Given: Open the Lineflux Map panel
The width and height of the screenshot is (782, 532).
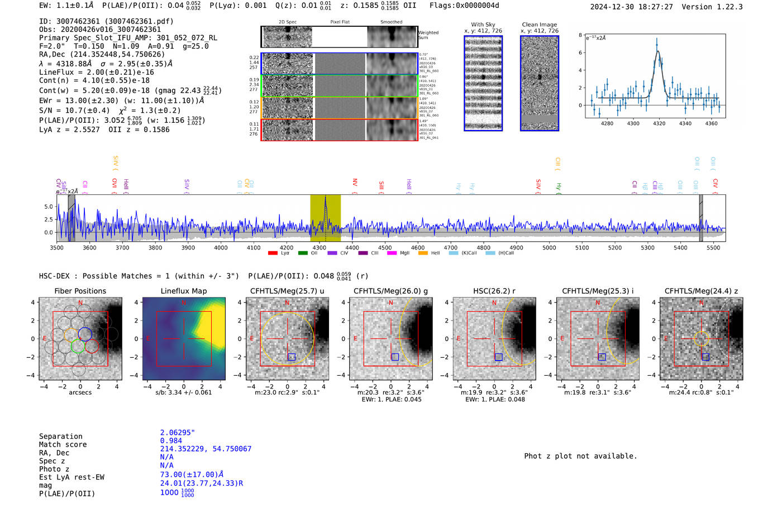Looking at the screenshot, I should [184, 339].
